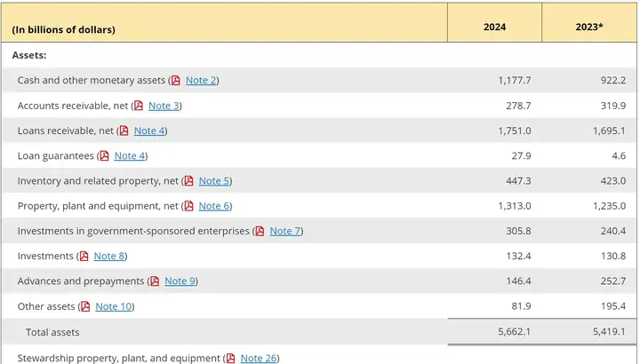Select the 319.9 accounts receivable value
This screenshot has width=640, height=364.
click(613, 106)
